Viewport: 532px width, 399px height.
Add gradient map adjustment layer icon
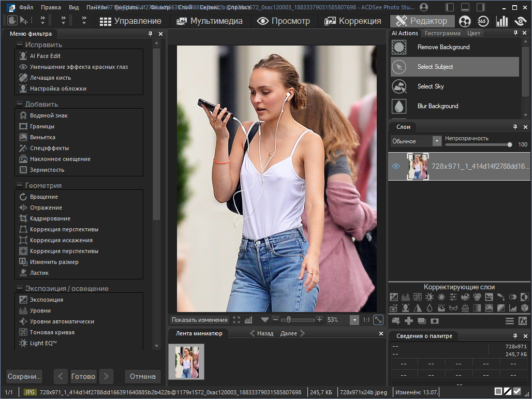click(477, 308)
